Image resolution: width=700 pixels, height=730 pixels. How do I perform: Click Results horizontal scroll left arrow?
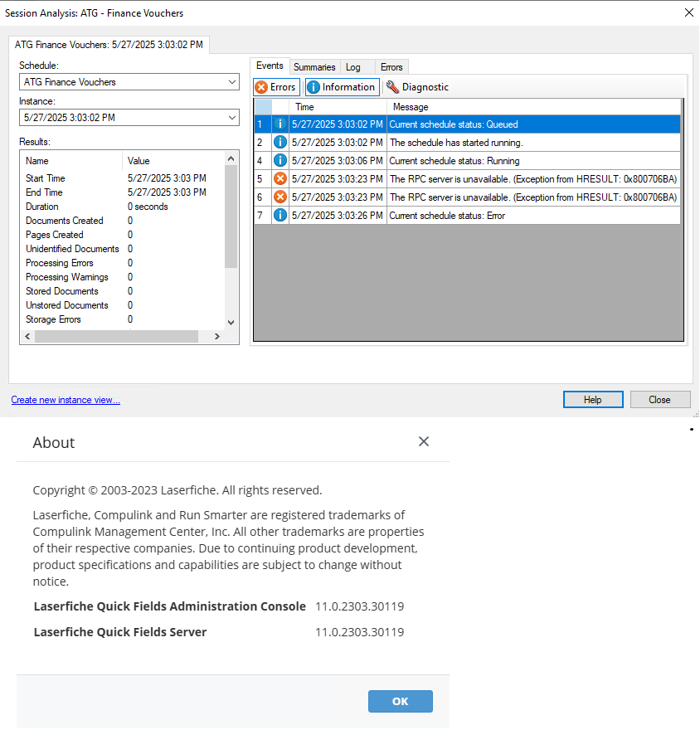pos(27,336)
